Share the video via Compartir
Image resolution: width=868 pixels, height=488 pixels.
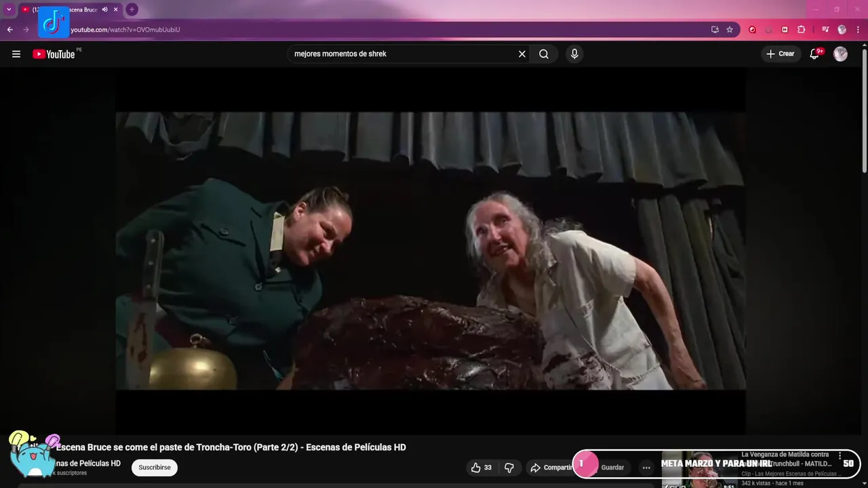point(551,468)
